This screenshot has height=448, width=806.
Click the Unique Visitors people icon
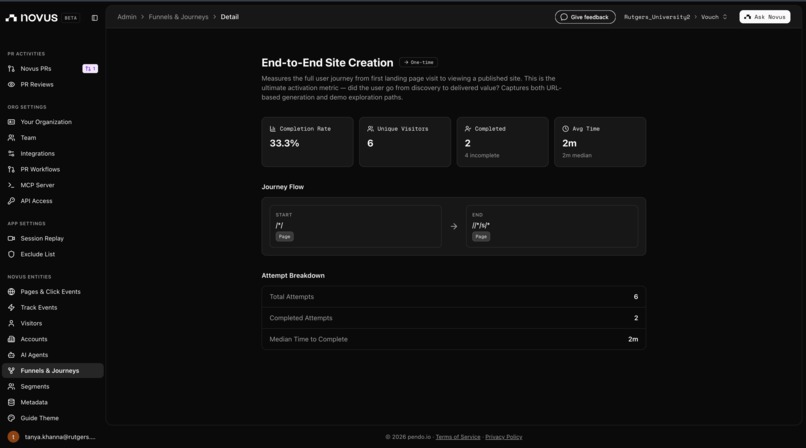coord(370,129)
